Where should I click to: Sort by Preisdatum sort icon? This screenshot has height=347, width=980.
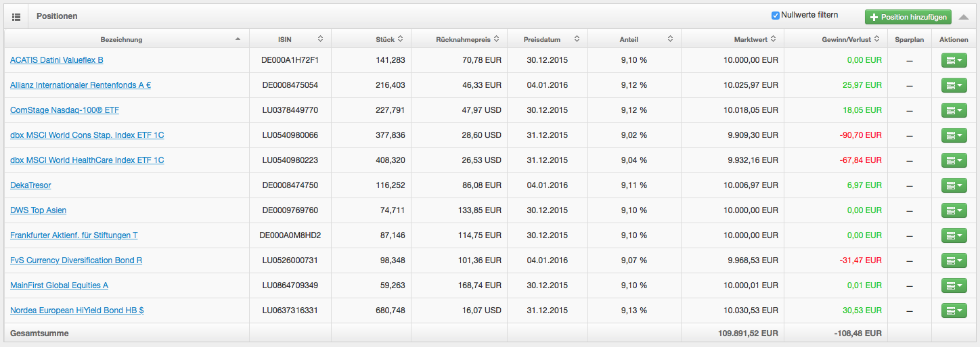(x=577, y=39)
